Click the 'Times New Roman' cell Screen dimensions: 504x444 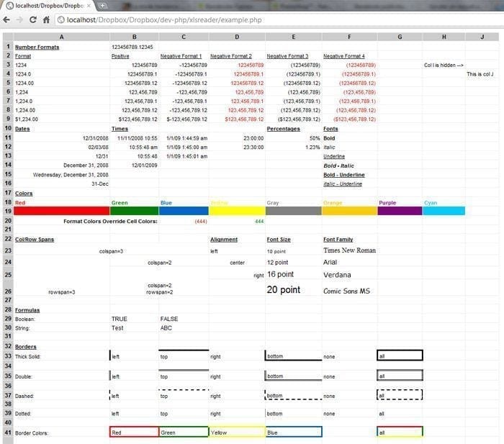349,250
